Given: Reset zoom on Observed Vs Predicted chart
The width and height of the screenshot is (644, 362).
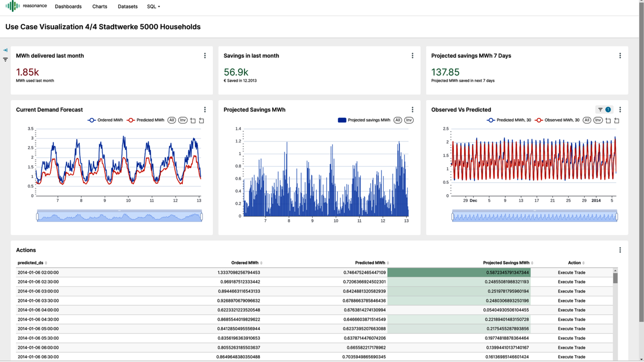Looking at the screenshot, I should coord(617,121).
